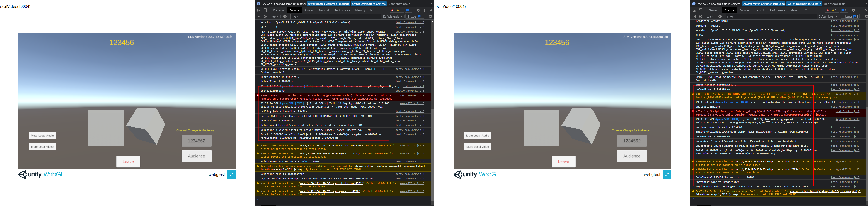Image resolution: width=868 pixels, height=206 pixels.
Task: Toggle the device emulation toolbar
Action: pyautogui.click(x=265, y=10)
